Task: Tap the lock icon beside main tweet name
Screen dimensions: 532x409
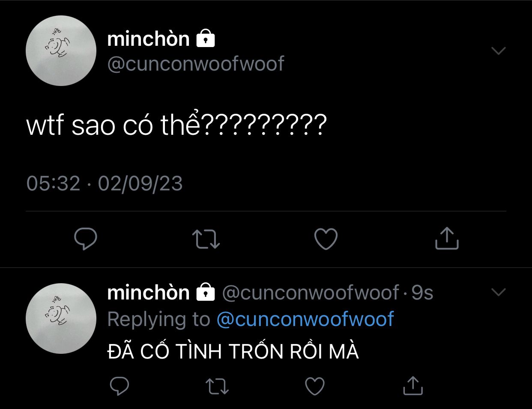Action: click(x=206, y=39)
